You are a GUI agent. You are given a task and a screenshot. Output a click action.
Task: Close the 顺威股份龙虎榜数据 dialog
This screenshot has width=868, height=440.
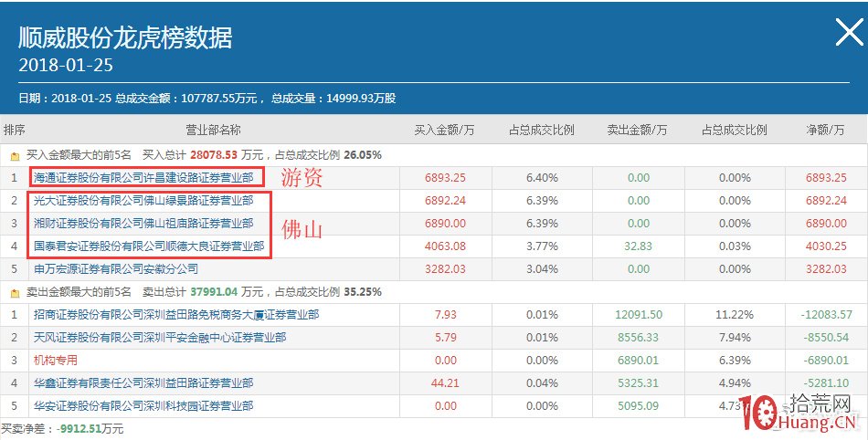click(849, 32)
